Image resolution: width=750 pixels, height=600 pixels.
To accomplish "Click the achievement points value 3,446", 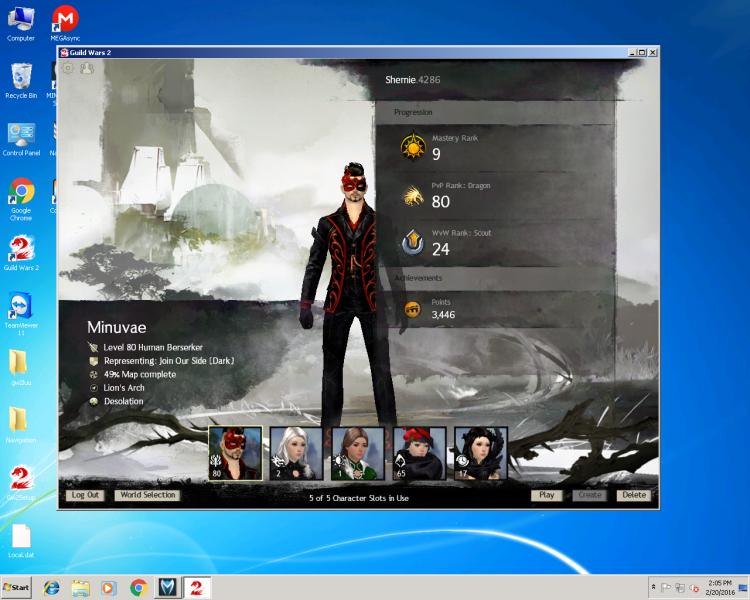I will (443, 315).
